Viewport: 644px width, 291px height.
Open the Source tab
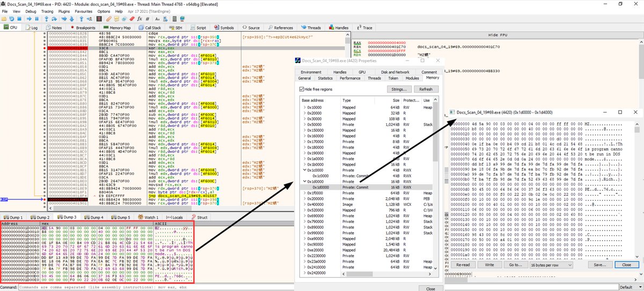251,27
